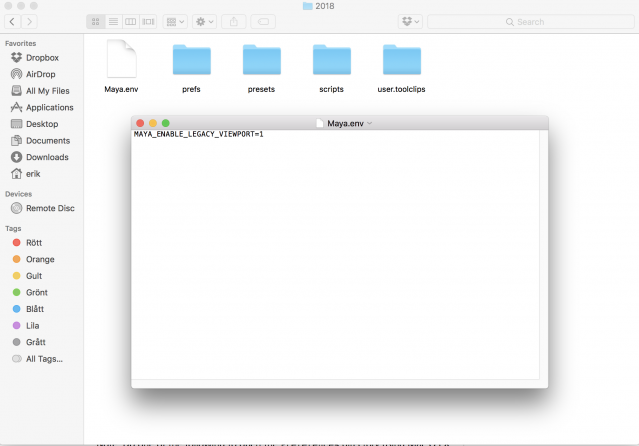The height and width of the screenshot is (446, 639).
Task: Show All Tags in the sidebar
Action: (x=42, y=359)
